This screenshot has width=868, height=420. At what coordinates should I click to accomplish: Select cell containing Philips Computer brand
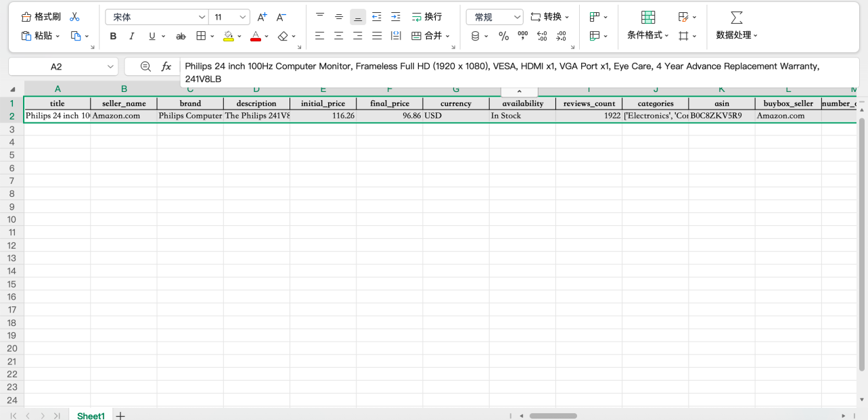[x=190, y=116]
